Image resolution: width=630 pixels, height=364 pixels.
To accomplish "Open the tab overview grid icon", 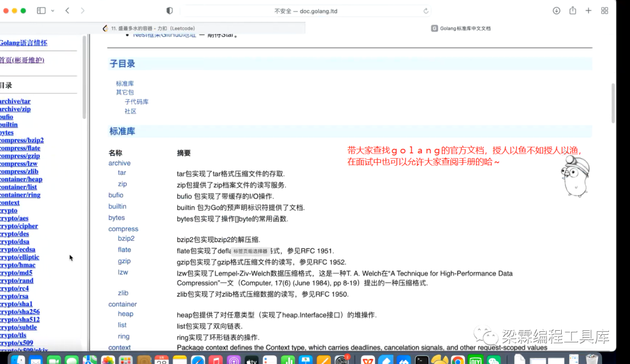I will pyautogui.click(x=604, y=10).
